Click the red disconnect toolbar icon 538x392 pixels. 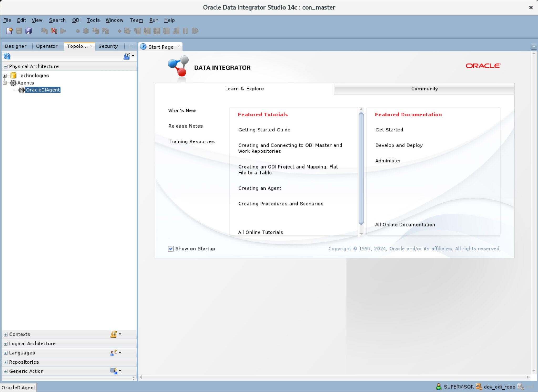coord(54,31)
